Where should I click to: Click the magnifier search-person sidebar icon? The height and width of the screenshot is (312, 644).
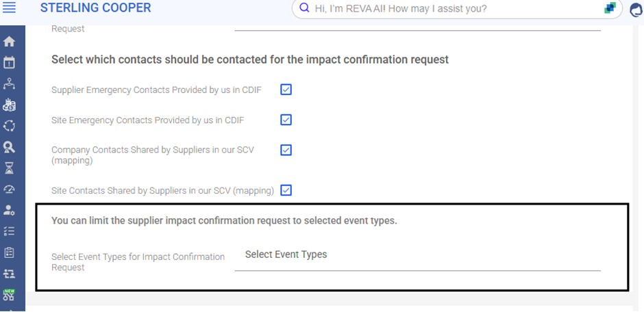(x=10, y=146)
